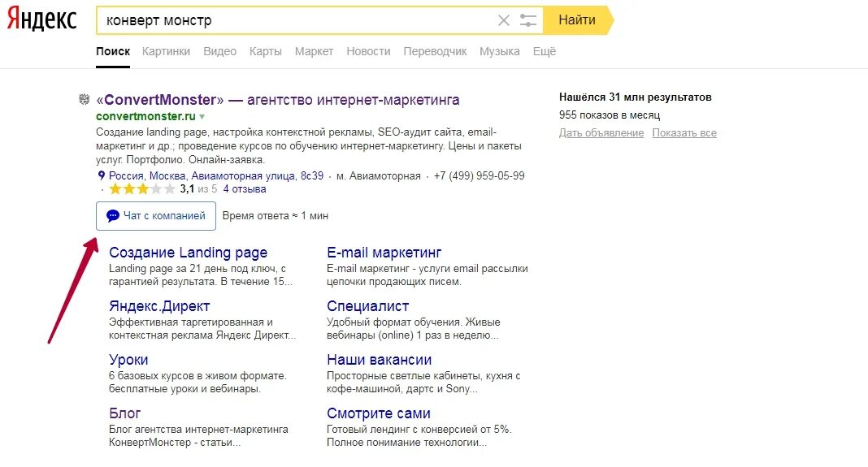Open the Чат с компанией chat button
The width and height of the screenshot is (868, 467).
(156, 216)
